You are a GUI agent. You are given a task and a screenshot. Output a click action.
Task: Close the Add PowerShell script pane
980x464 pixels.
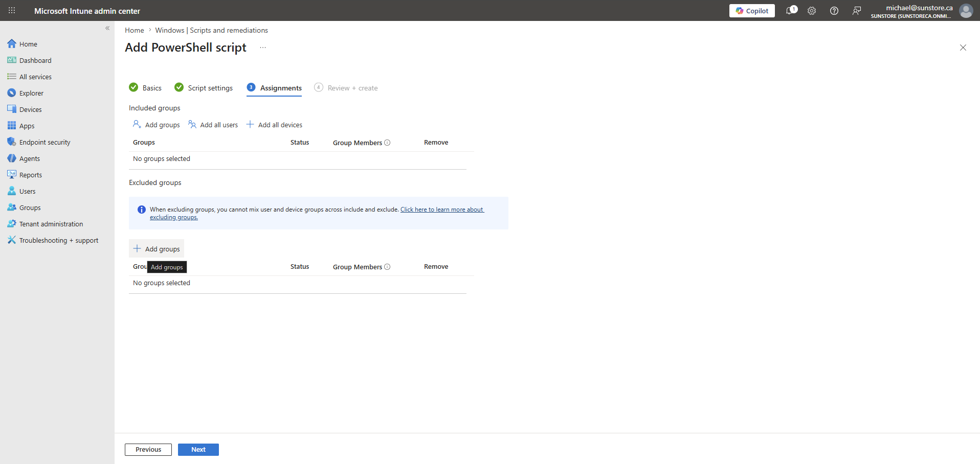coord(963,48)
